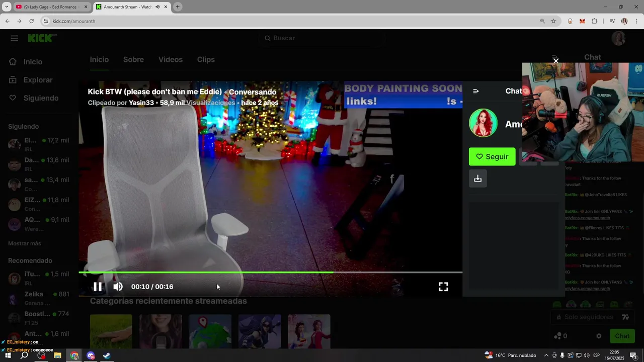Open Steam from the taskbar
This screenshot has height=362, width=644.
pos(107,355)
